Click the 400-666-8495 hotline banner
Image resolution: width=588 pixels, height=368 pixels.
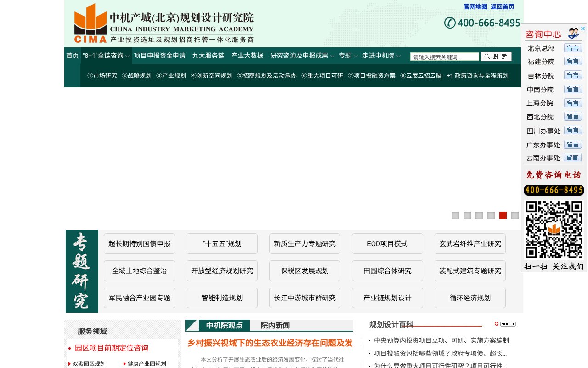pos(554,190)
